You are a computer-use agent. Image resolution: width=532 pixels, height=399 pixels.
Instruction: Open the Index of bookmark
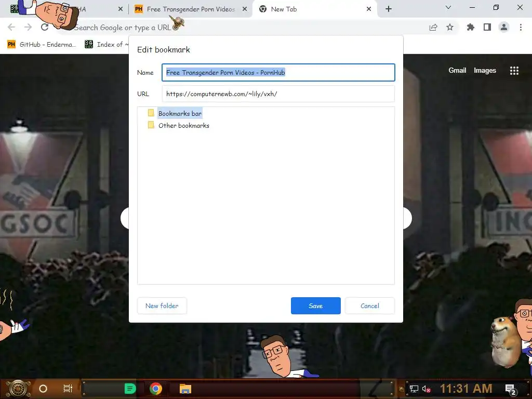[x=106, y=45]
